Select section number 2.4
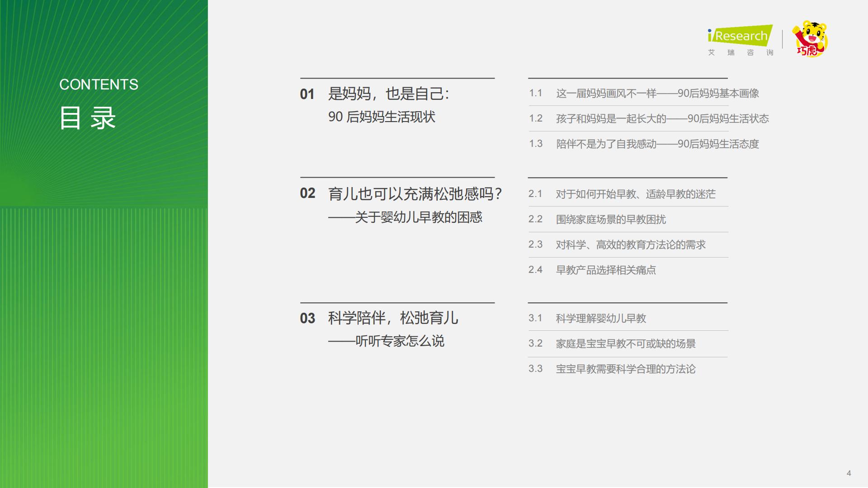 click(535, 270)
